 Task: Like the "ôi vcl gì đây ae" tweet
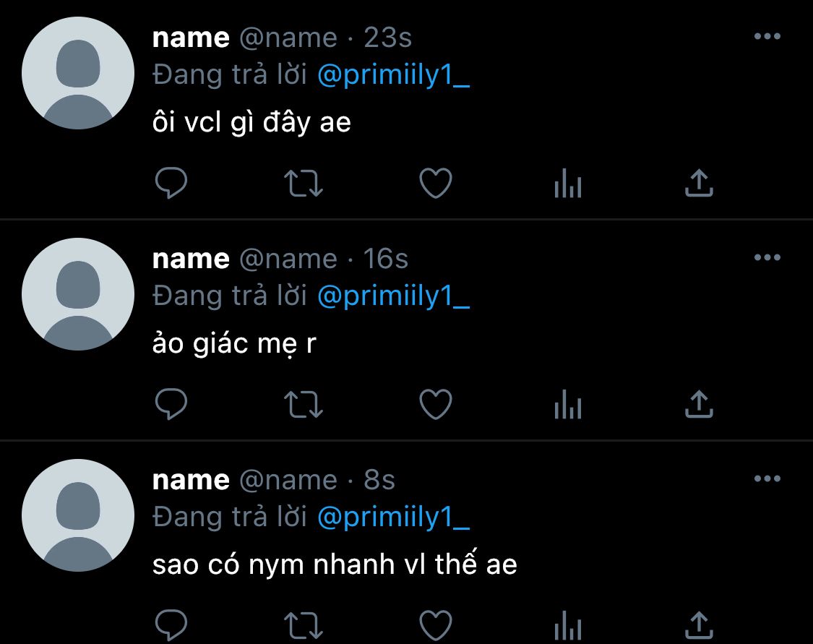click(436, 183)
